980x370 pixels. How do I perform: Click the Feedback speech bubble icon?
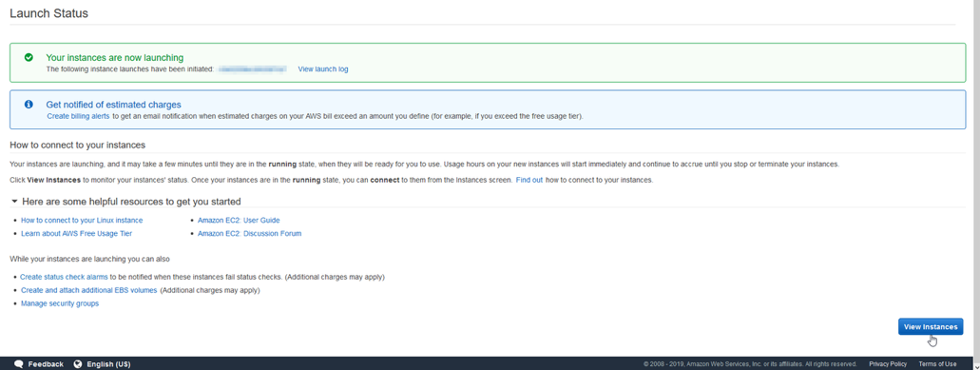tap(19, 363)
